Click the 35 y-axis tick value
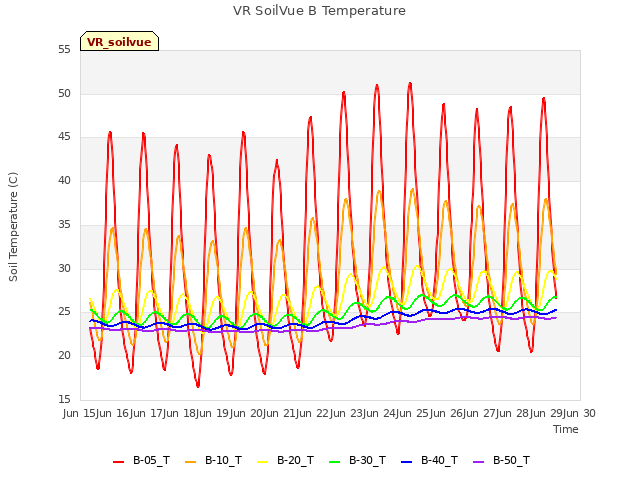Image resolution: width=640 pixels, height=480 pixels. pyautogui.click(x=64, y=224)
